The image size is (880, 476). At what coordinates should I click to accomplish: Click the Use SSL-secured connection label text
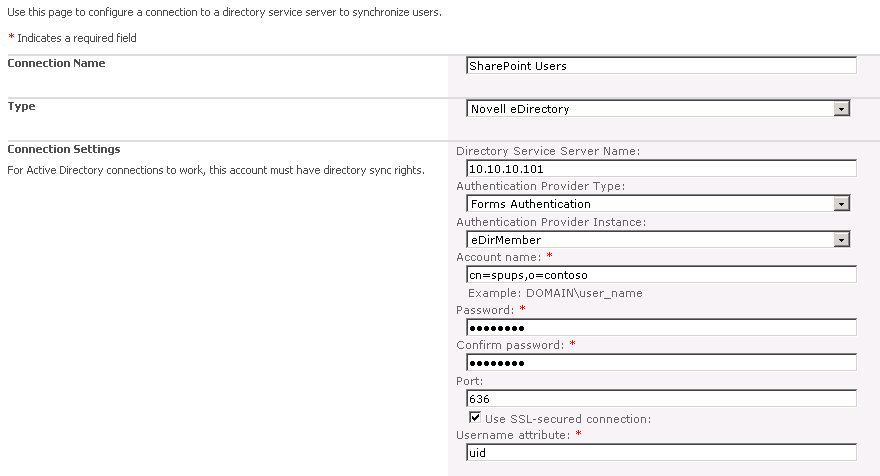568,419
